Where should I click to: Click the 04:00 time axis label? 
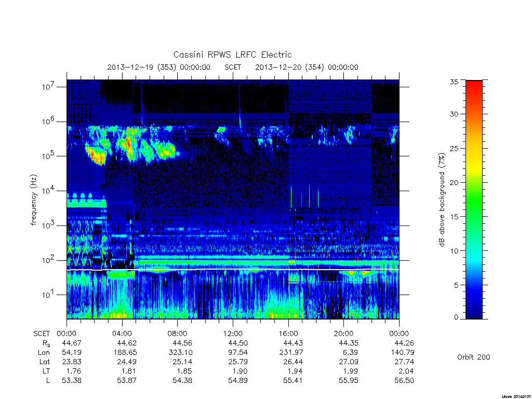coord(122,334)
